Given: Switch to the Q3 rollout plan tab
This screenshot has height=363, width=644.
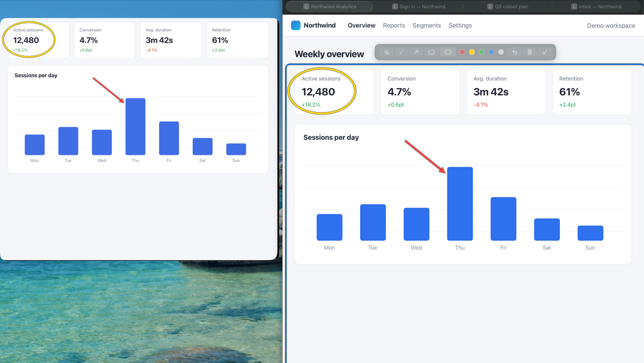Looking at the screenshot, I should [507, 6].
